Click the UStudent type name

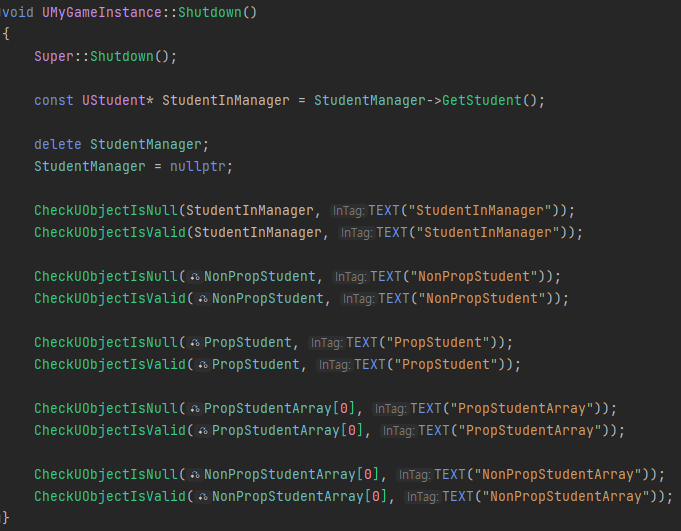point(113,101)
